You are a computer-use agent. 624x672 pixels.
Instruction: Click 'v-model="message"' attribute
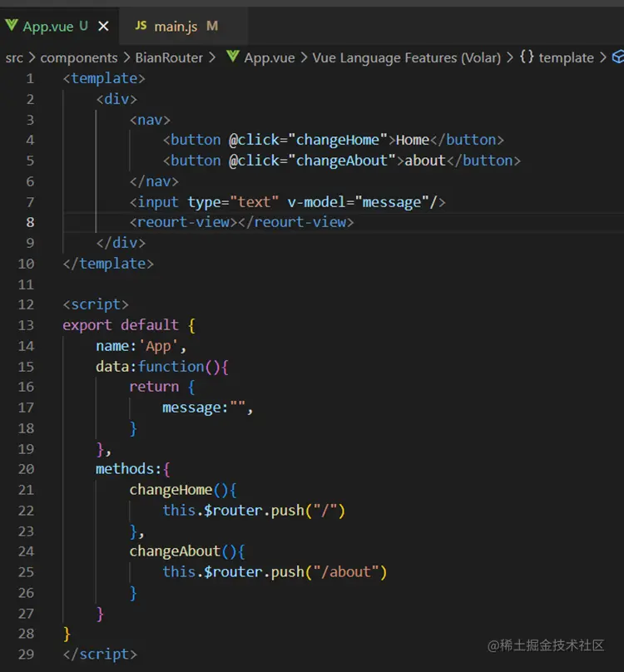click(x=358, y=202)
